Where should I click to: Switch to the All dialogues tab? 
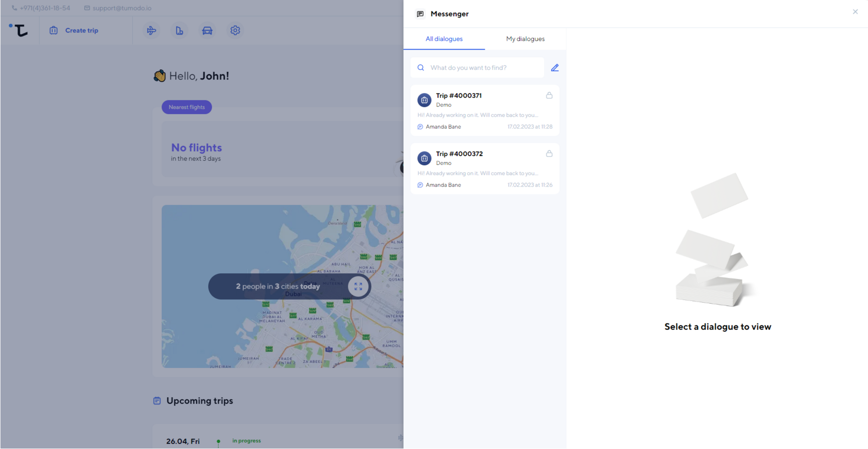(444, 39)
